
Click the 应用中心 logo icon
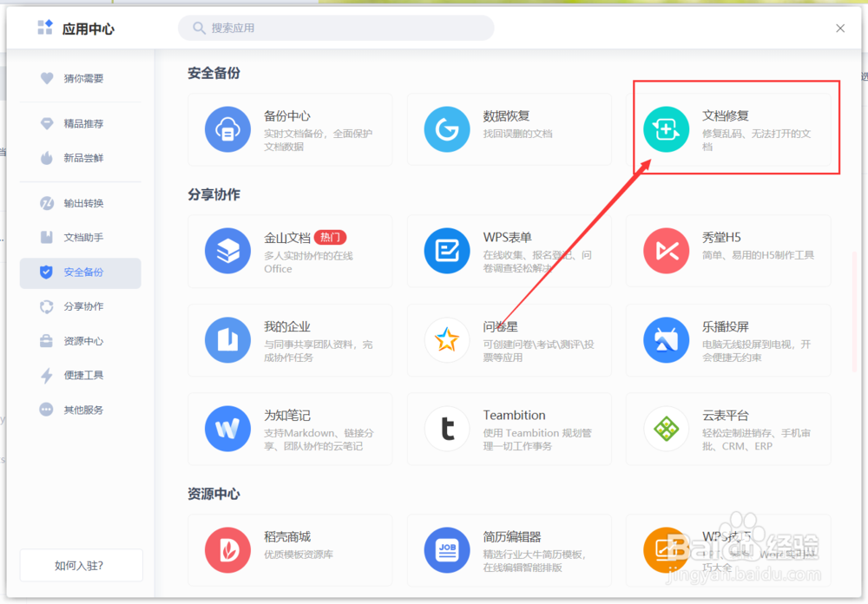coord(45,27)
